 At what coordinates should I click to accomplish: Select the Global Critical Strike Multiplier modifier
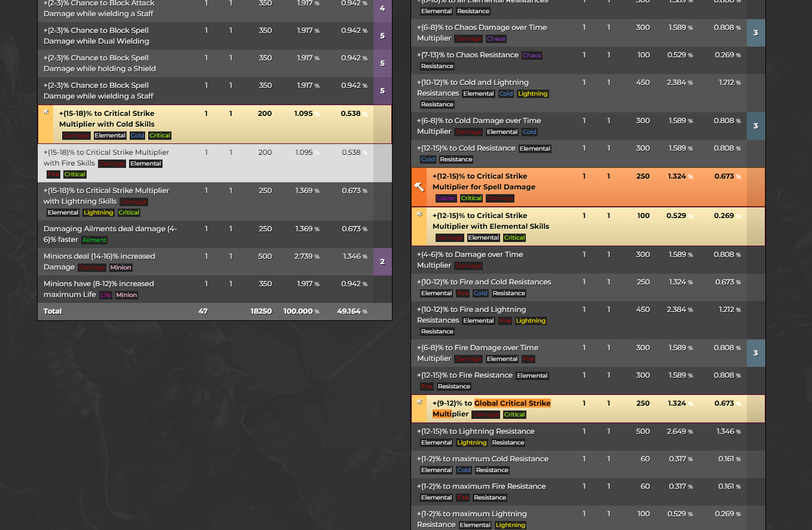588,409
